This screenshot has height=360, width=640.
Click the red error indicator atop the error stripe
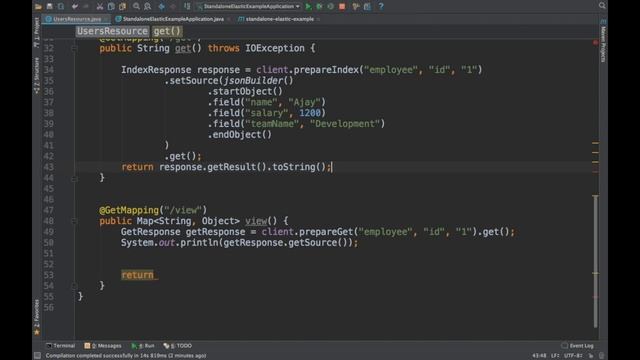596,42
